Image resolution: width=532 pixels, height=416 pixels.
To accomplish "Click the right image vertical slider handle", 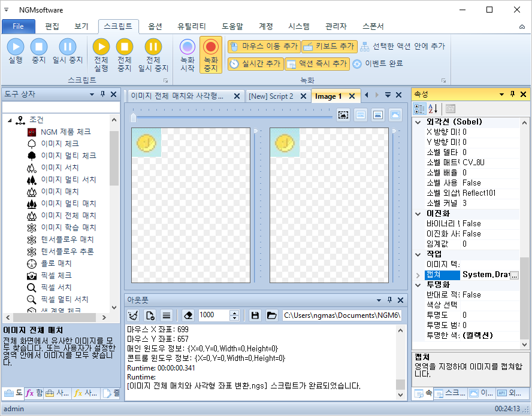I will [394, 131].
